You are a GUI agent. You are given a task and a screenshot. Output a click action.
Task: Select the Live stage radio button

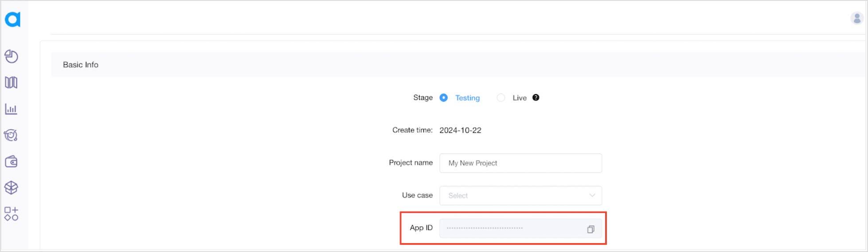point(501,98)
